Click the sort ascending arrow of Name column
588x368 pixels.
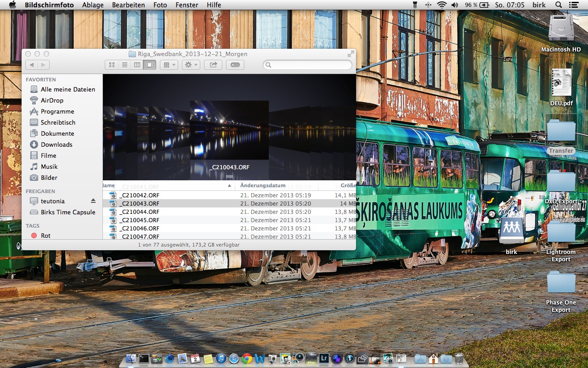(x=230, y=186)
